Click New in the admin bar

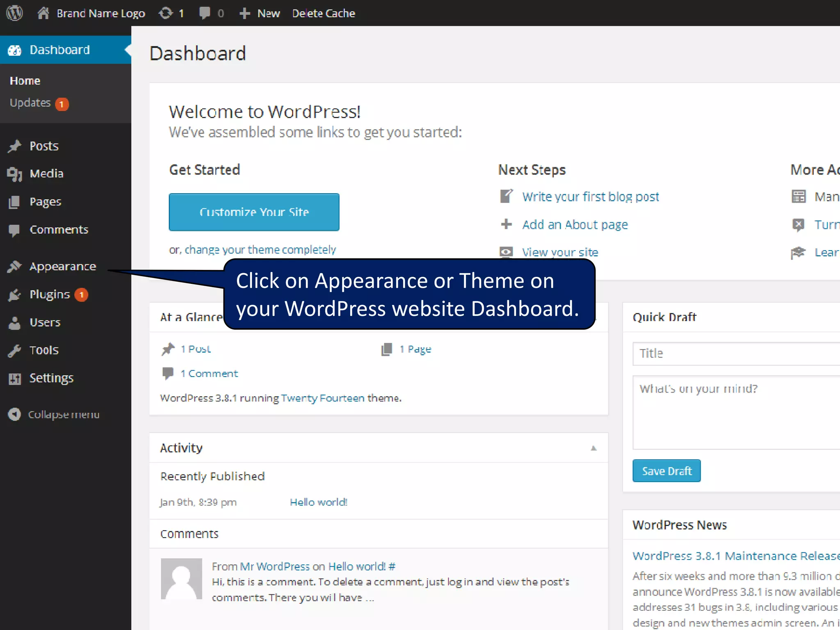point(269,14)
